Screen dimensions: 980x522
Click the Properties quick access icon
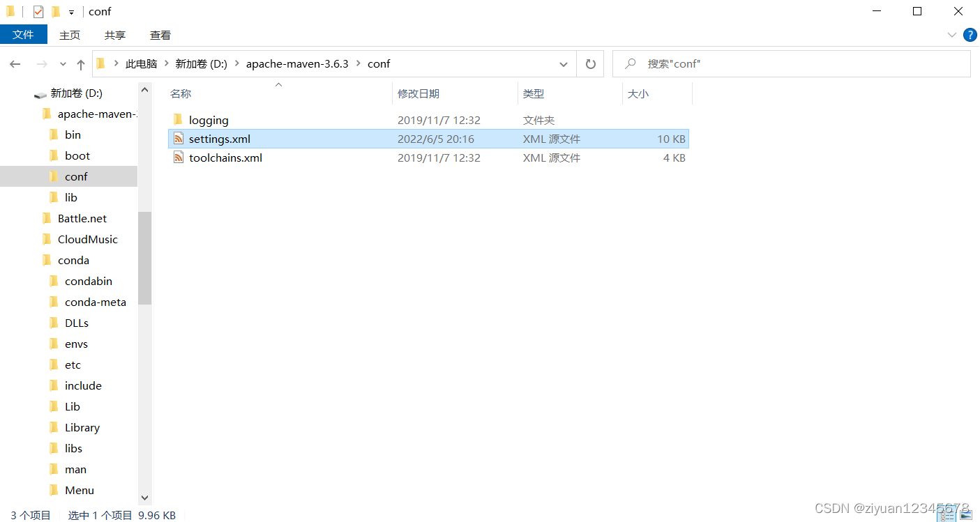click(x=38, y=12)
